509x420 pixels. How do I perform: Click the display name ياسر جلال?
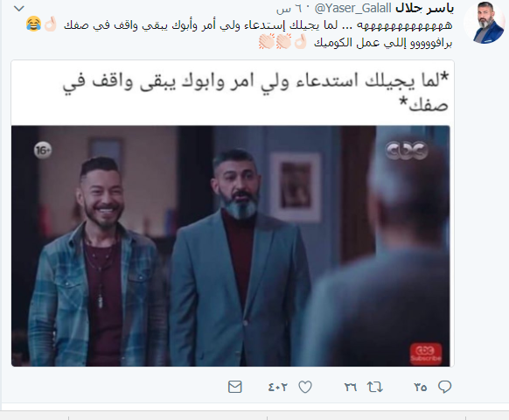tap(424, 9)
